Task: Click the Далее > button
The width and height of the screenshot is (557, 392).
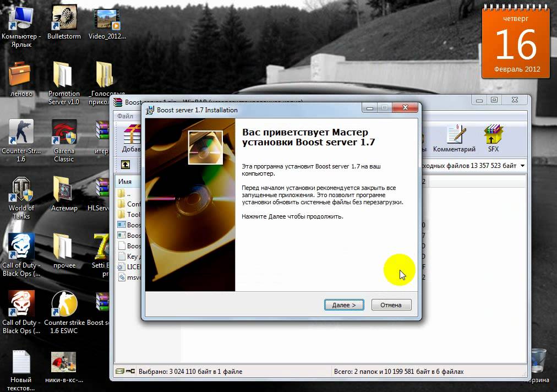Action: [344, 304]
